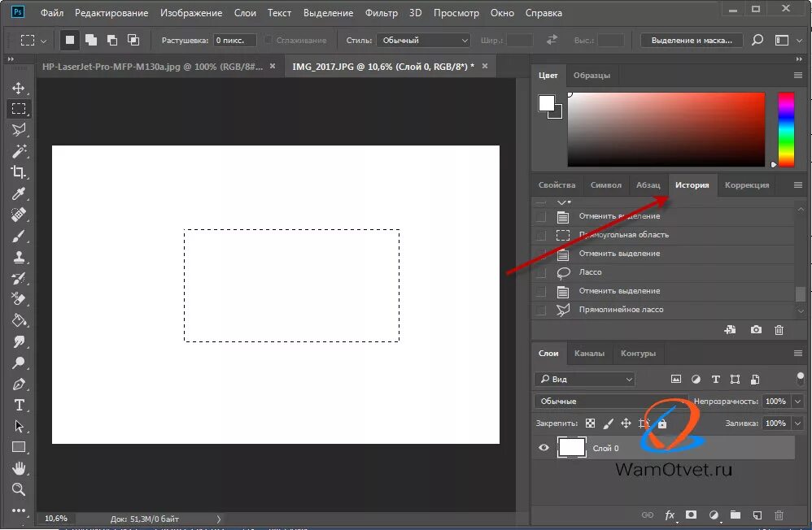Select the Move tool
The width and height of the screenshot is (812, 530).
click(19, 88)
